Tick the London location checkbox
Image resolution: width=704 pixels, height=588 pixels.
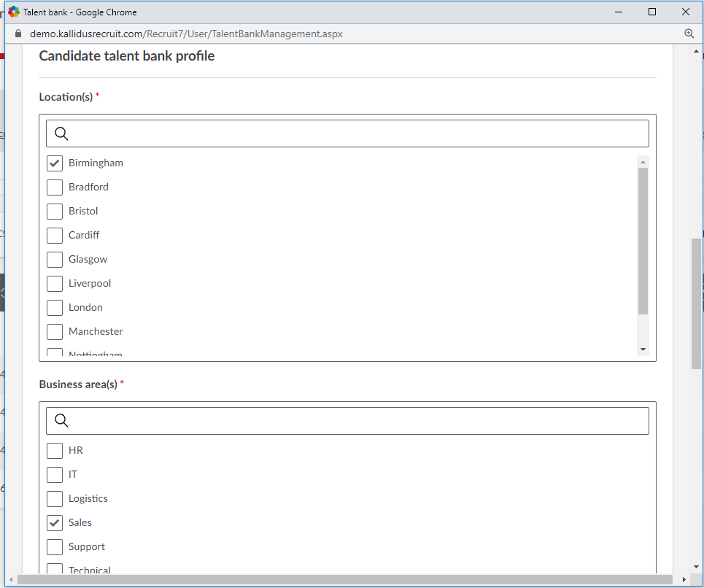point(55,308)
